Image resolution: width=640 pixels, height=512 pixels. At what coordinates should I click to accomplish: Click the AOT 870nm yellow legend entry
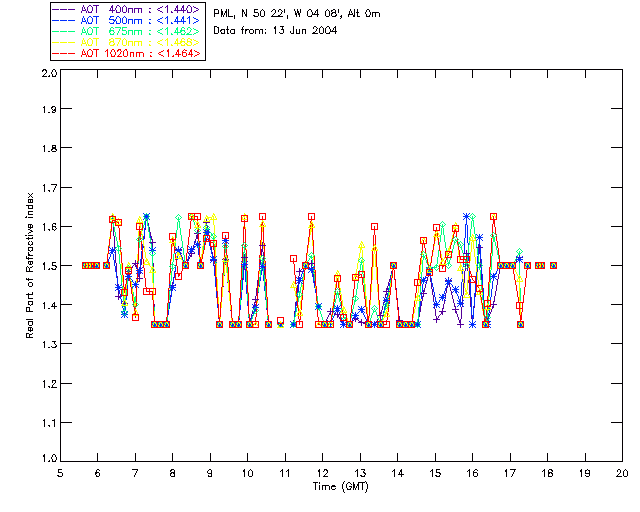(127, 42)
